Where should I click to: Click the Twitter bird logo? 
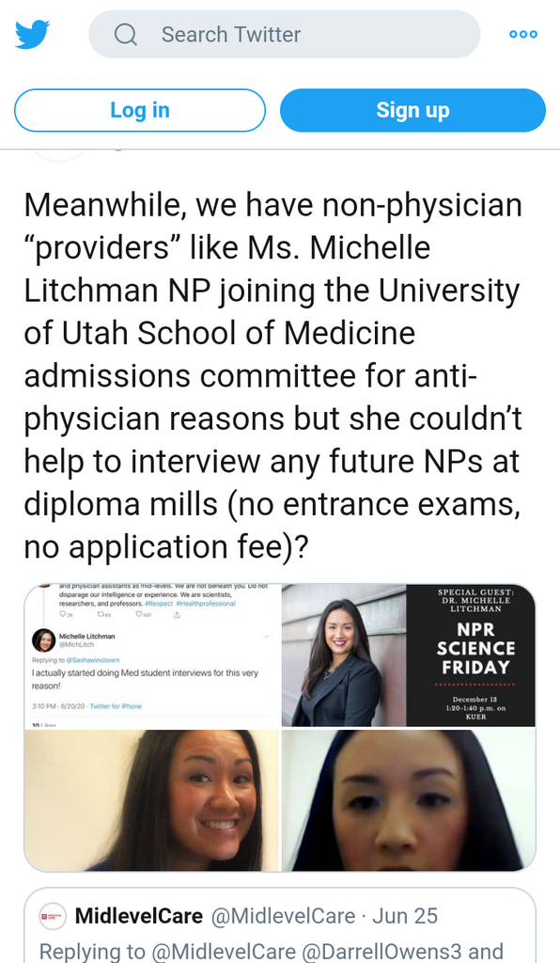tap(32, 35)
